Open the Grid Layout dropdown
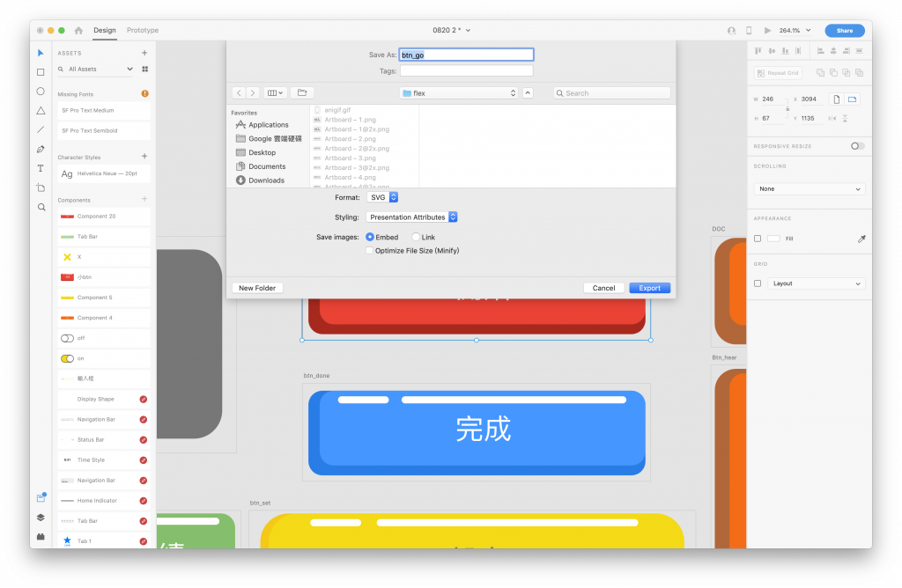Viewport: 902px width, 588px height. (x=817, y=283)
